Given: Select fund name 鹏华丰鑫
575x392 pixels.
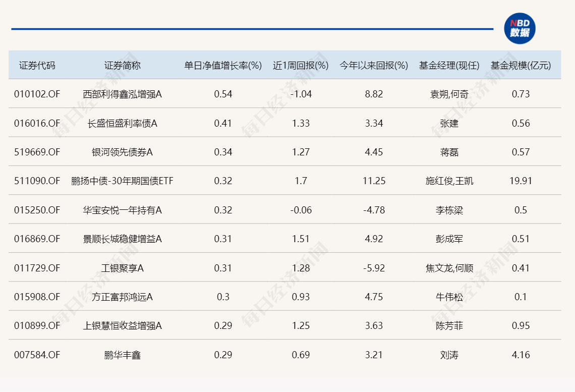Looking at the screenshot, I should 122,355.
